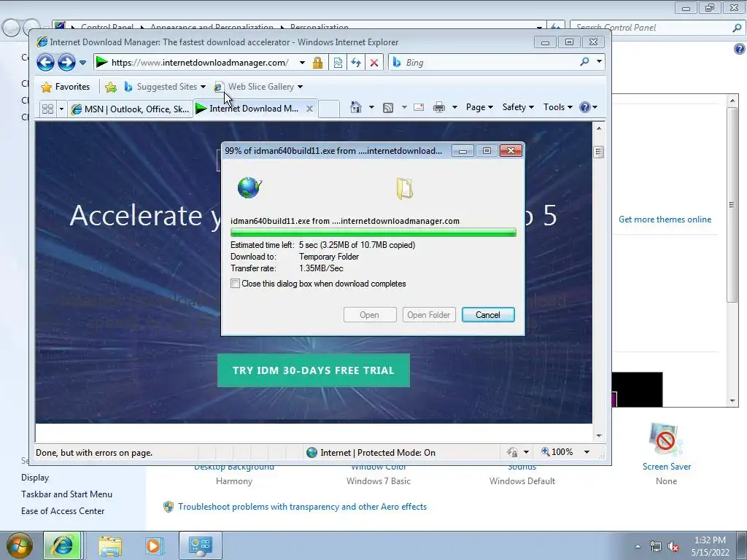Screen dimensions: 747x560
Task: Click the search magnifier icon in IE
Action: point(584,62)
